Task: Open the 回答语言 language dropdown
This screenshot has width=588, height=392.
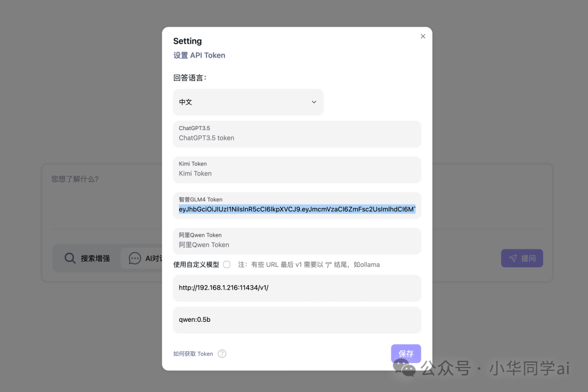Action: [248, 102]
